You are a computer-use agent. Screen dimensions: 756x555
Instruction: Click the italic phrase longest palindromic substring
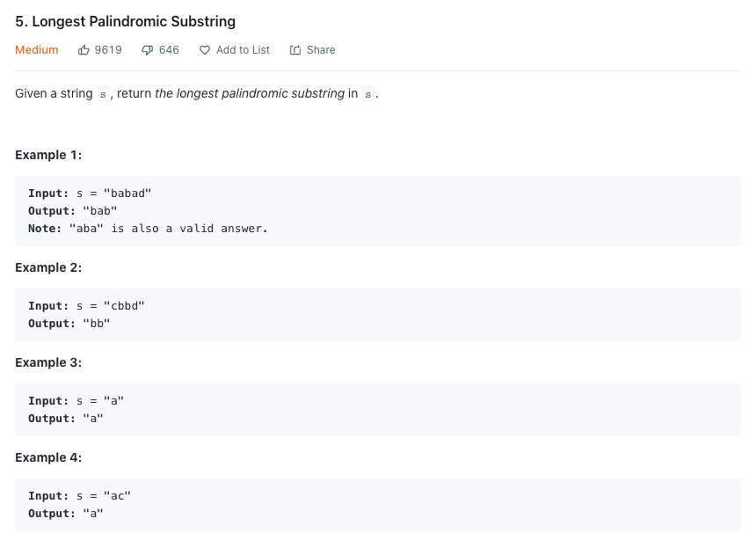pyautogui.click(x=260, y=93)
